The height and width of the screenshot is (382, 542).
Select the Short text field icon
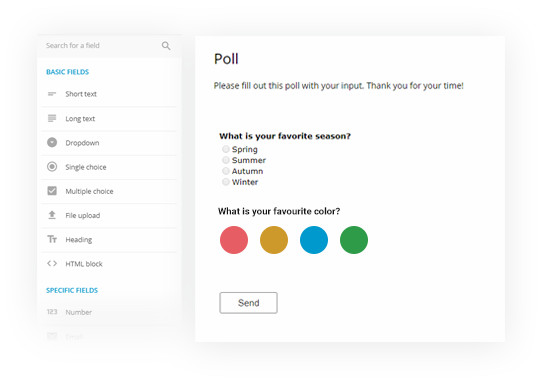click(52, 94)
